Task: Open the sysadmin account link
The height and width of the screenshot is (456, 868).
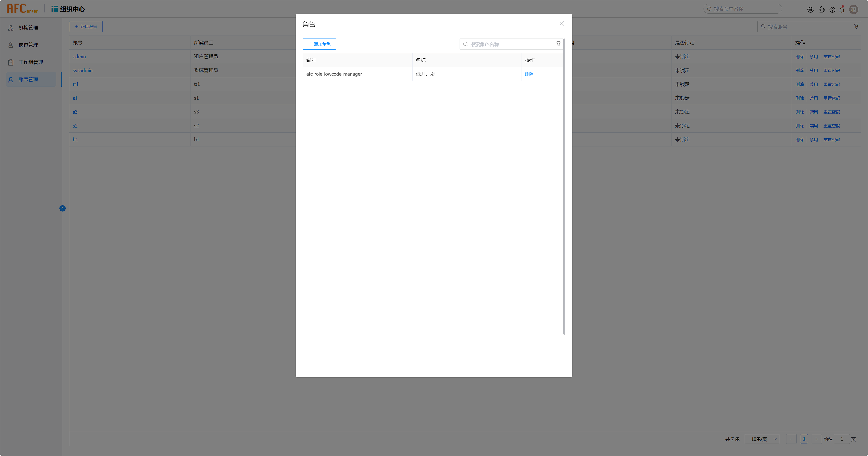Action: [x=82, y=71]
